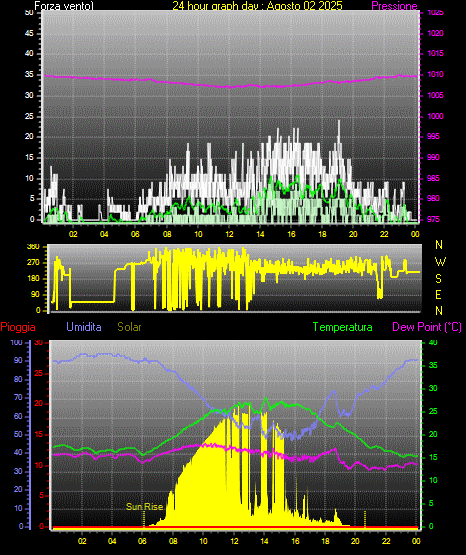The height and width of the screenshot is (555, 466).
Task: Click the S compass direction label
Action: [438, 279]
